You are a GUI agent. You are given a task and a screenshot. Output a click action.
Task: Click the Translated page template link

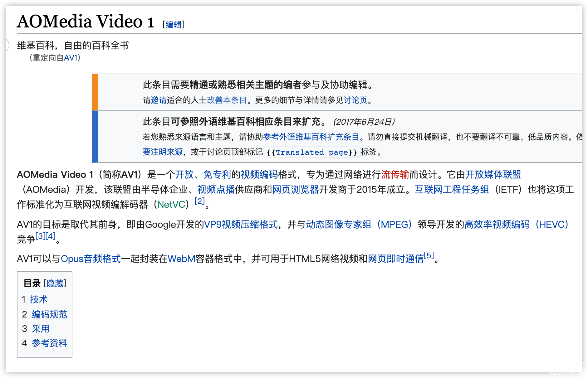point(312,152)
